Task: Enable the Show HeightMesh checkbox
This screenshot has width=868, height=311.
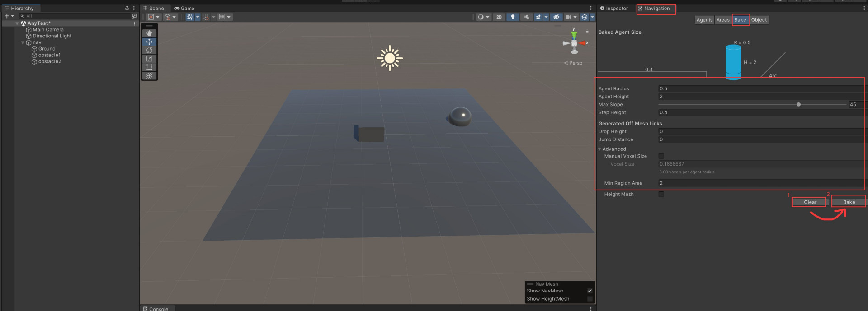Action: 590,299
